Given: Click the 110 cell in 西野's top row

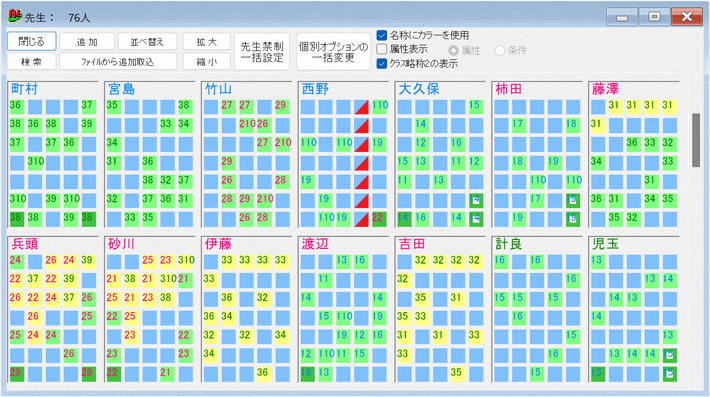Looking at the screenshot, I should click(x=379, y=107).
